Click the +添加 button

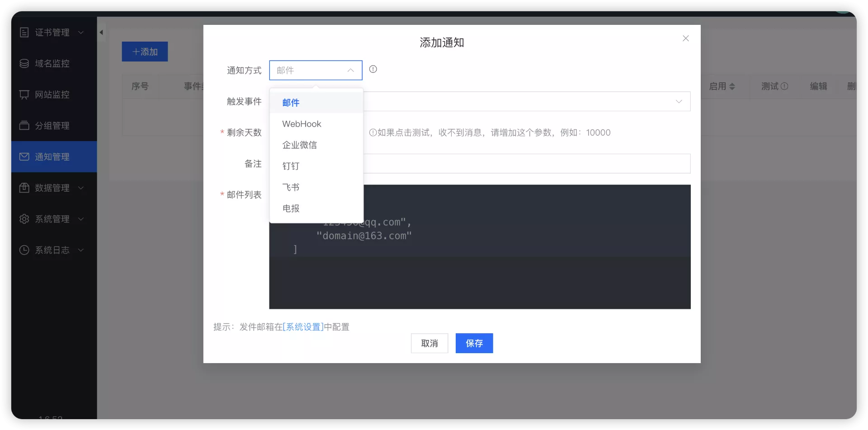145,52
